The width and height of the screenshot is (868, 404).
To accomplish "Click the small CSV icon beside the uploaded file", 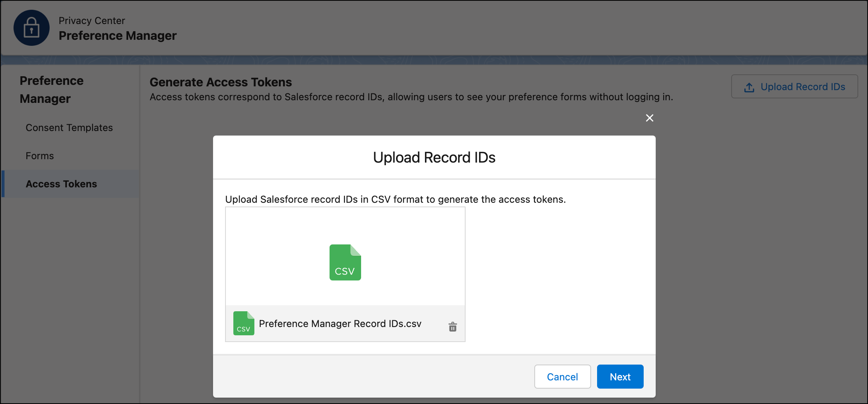I will [x=243, y=323].
